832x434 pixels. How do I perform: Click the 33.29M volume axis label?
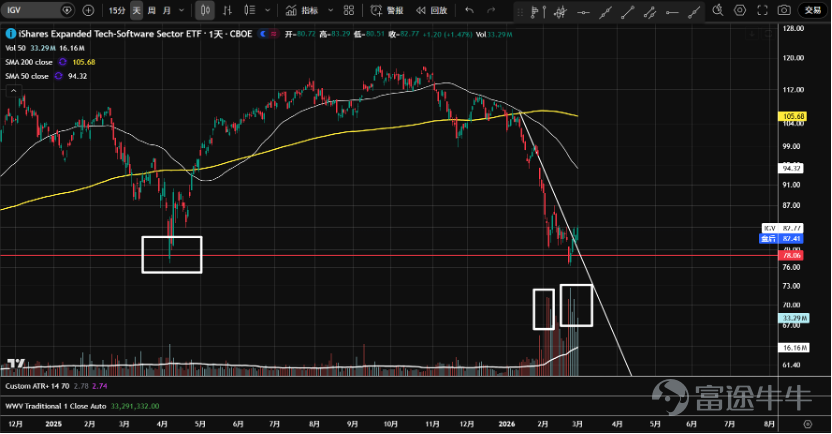coord(794,318)
